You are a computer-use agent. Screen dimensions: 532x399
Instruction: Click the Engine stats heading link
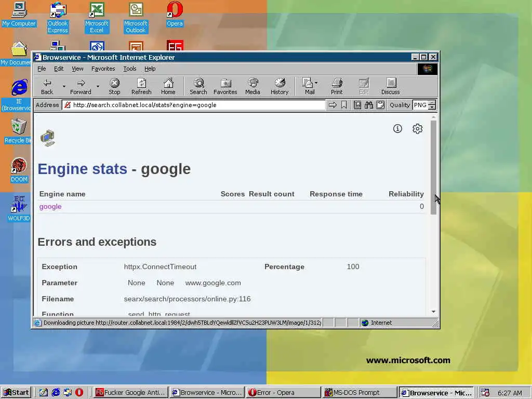click(83, 169)
